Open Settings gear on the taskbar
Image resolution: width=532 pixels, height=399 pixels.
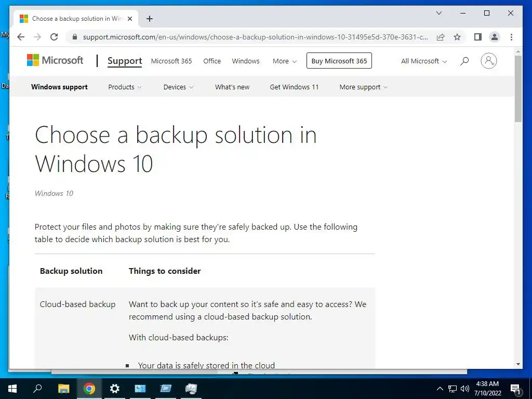[x=115, y=389]
